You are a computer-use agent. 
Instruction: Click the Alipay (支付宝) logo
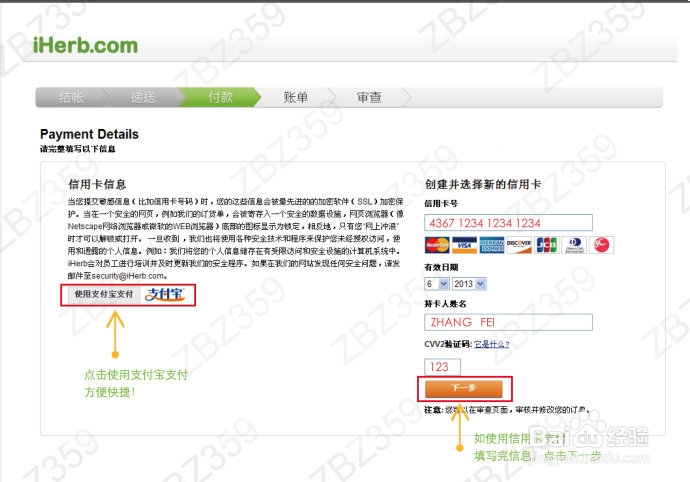(165, 294)
